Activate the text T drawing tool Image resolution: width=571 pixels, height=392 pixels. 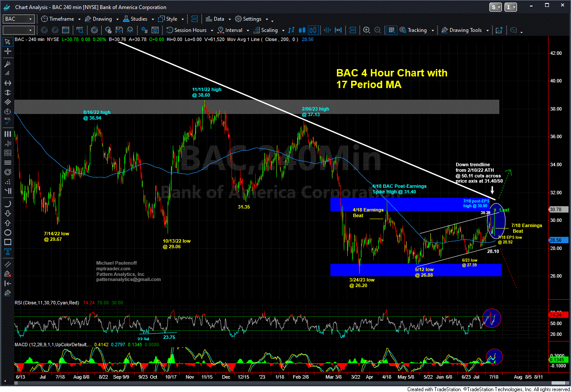7,252
